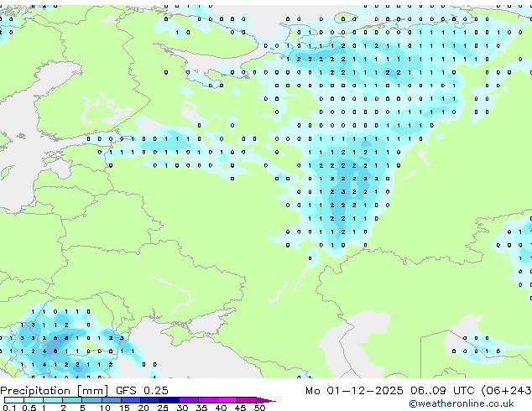Click the '25' legend scale label
This screenshot has width=532, height=411.
point(163,408)
